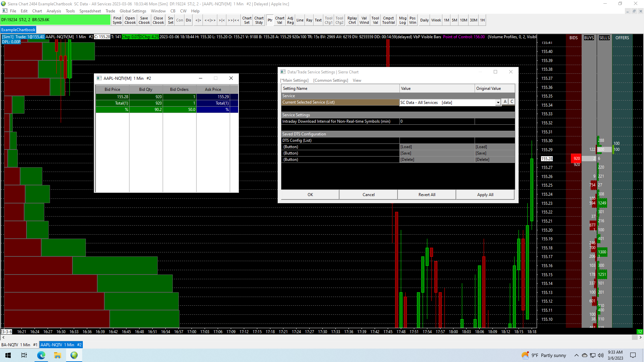
Task: Open Chart Stdy from the toolbar
Action: (259, 20)
